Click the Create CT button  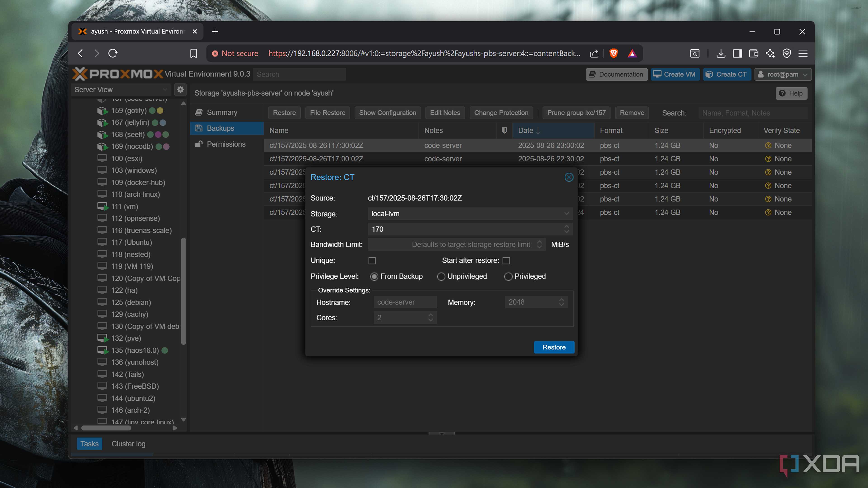[727, 74]
